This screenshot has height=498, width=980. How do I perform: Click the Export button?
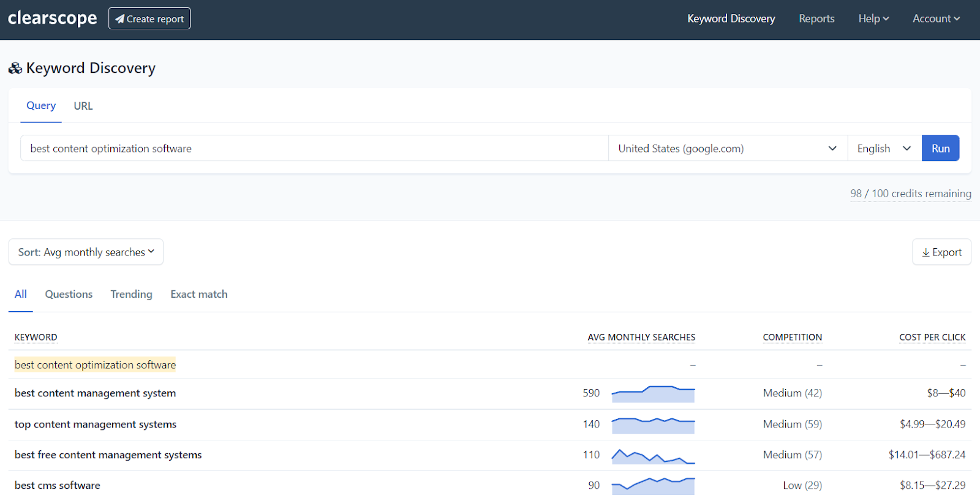[941, 252]
